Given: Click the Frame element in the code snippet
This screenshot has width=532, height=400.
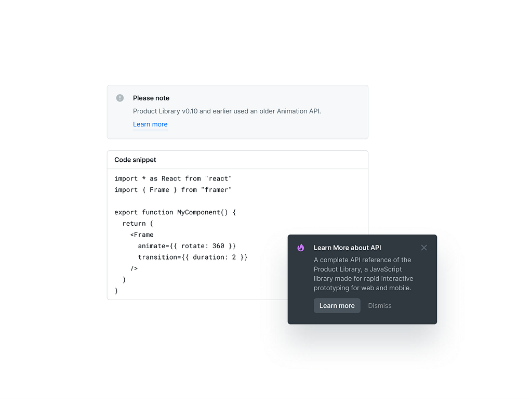Looking at the screenshot, I should coord(141,234).
